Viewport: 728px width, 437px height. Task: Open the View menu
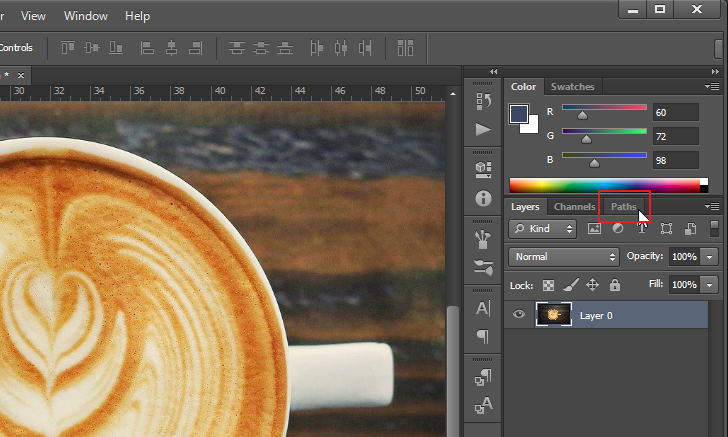(33, 16)
